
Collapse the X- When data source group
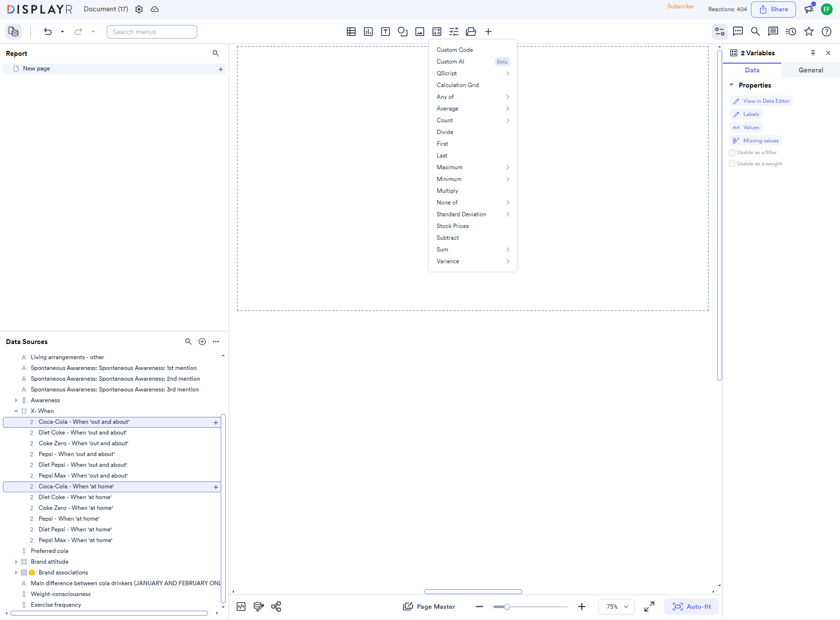click(x=16, y=411)
